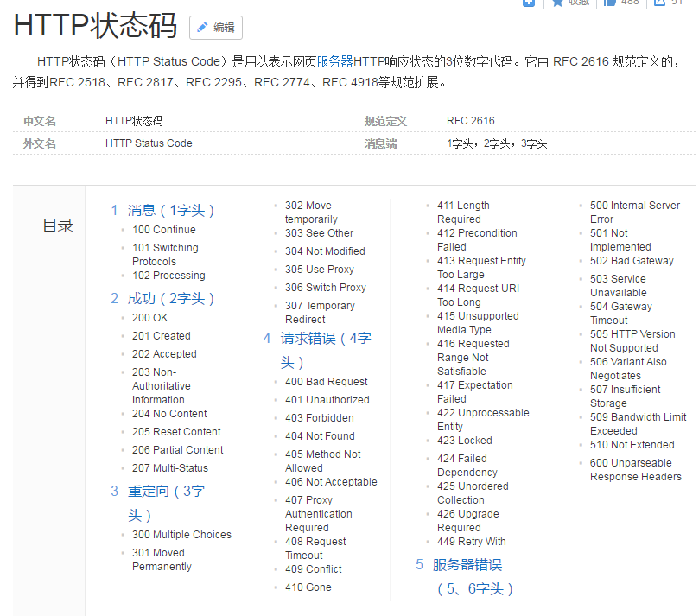Open 507 Insufficient Storage
This screenshot has width=699, height=616.
click(625, 397)
